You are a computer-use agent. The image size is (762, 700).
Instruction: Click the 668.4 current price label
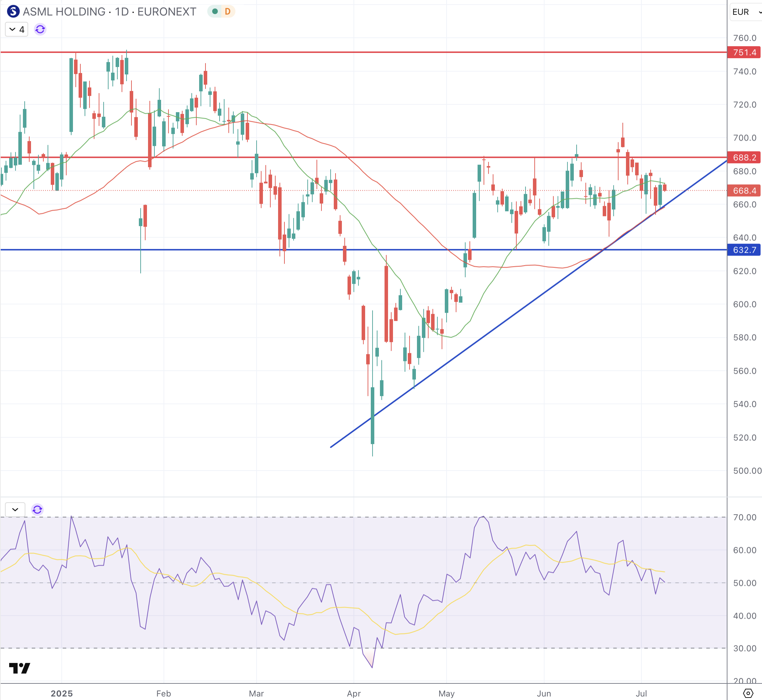744,191
